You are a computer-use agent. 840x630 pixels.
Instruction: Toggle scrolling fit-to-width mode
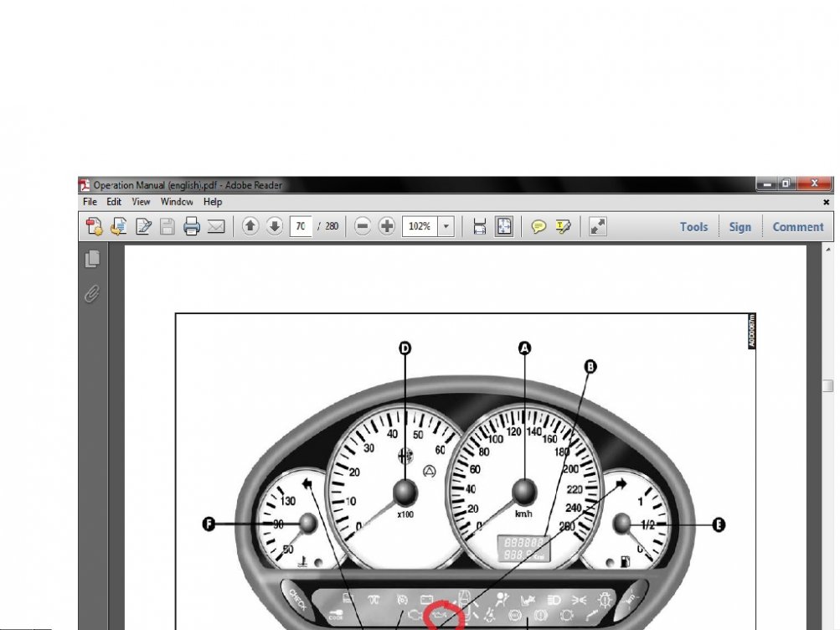point(480,226)
